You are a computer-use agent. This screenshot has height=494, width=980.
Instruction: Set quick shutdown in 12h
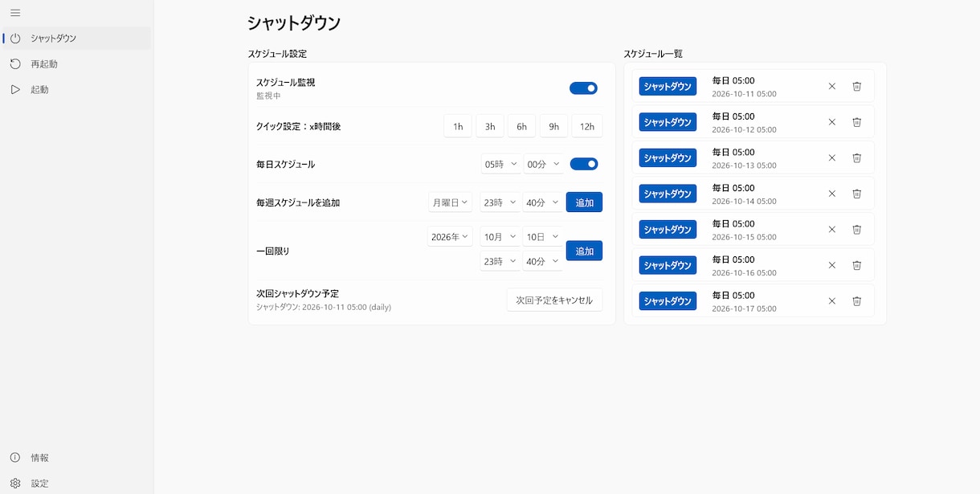point(587,126)
